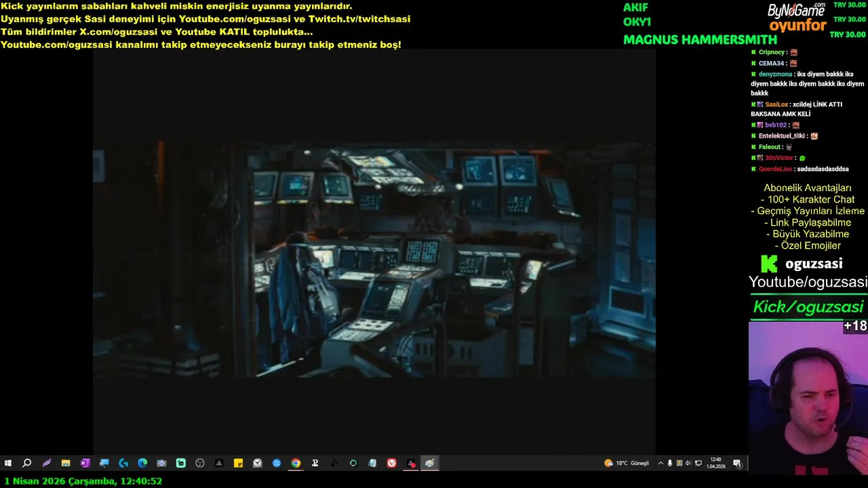This screenshot has width=868, height=488.
Task: Click chat username bvb102
Action: (x=776, y=125)
